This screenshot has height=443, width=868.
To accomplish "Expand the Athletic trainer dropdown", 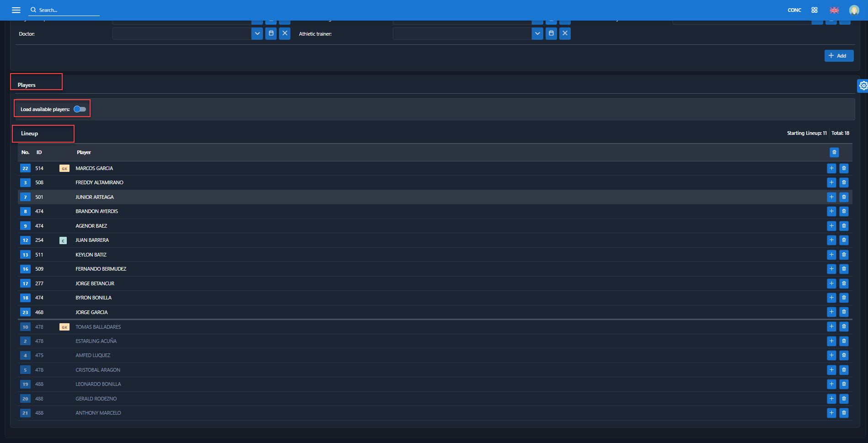I will [537, 33].
